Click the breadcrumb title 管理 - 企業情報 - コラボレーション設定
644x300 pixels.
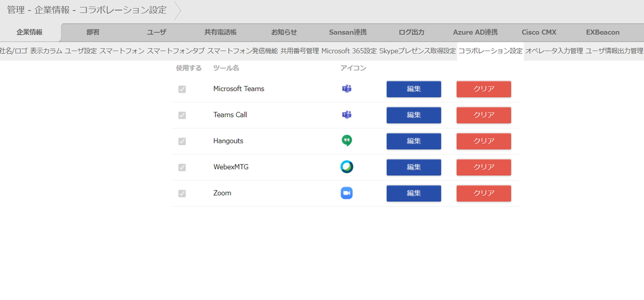(86, 10)
